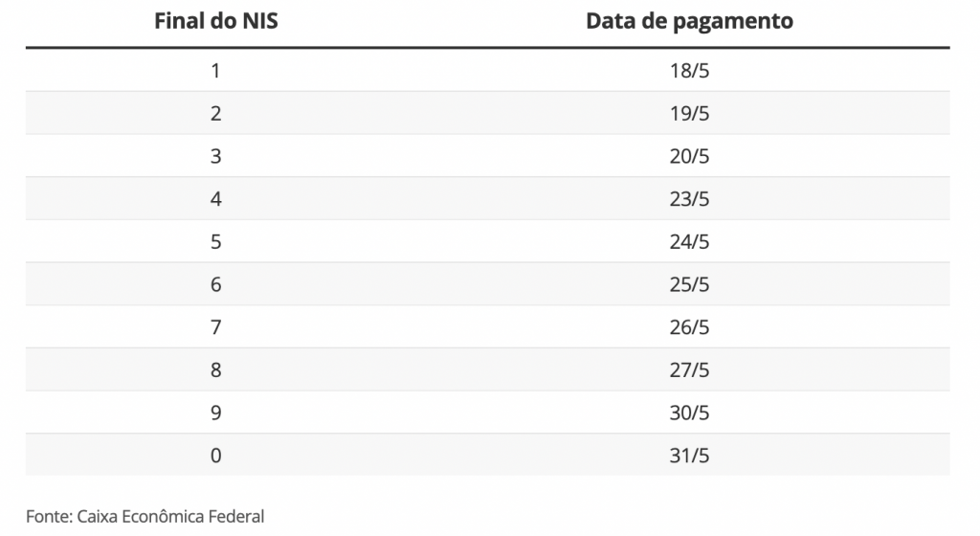Click the "Final do NIS" column header
Image resolution: width=980 pixels, height=536 pixels.
(215, 21)
